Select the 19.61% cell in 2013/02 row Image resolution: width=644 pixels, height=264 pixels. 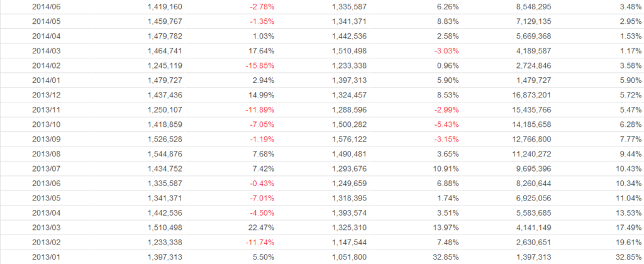[628, 241]
